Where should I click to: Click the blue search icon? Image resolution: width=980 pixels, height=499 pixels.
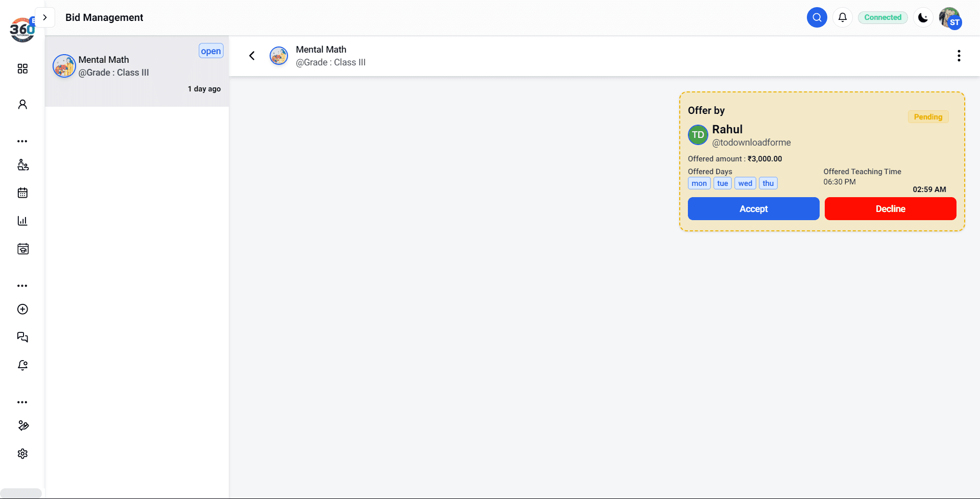pyautogui.click(x=817, y=17)
